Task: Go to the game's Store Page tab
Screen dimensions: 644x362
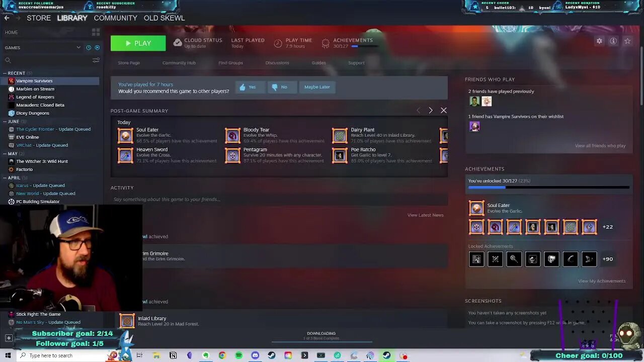Action: (129, 63)
